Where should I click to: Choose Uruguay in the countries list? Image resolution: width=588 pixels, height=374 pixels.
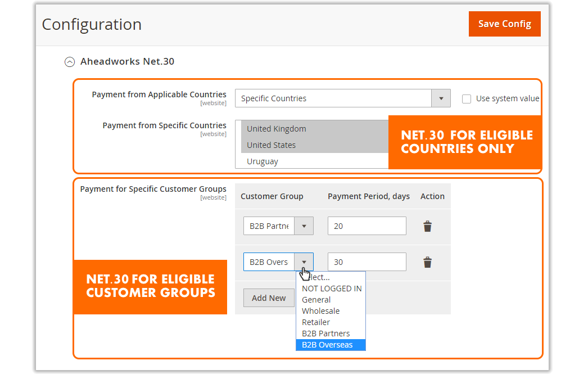(x=314, y=161)
